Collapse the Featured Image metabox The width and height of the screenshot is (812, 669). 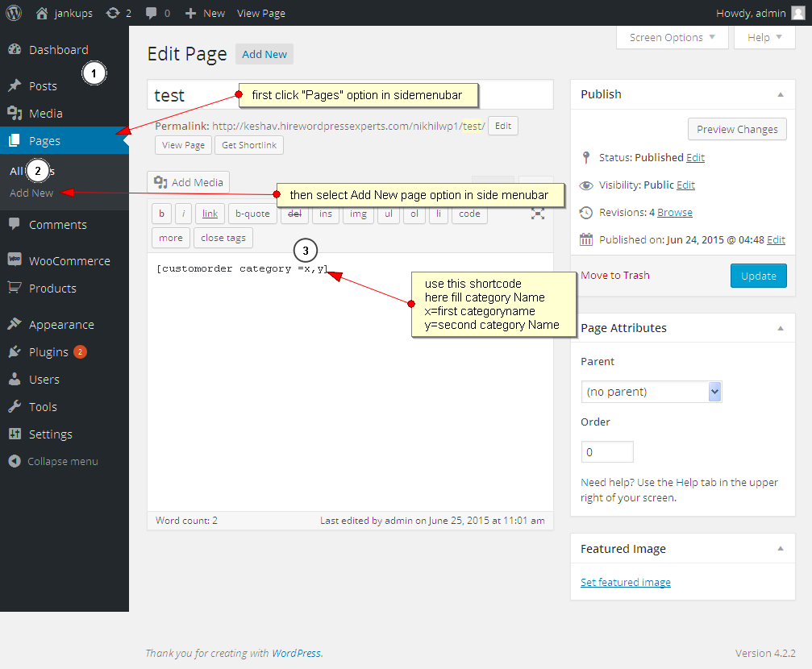coord(780,549)
